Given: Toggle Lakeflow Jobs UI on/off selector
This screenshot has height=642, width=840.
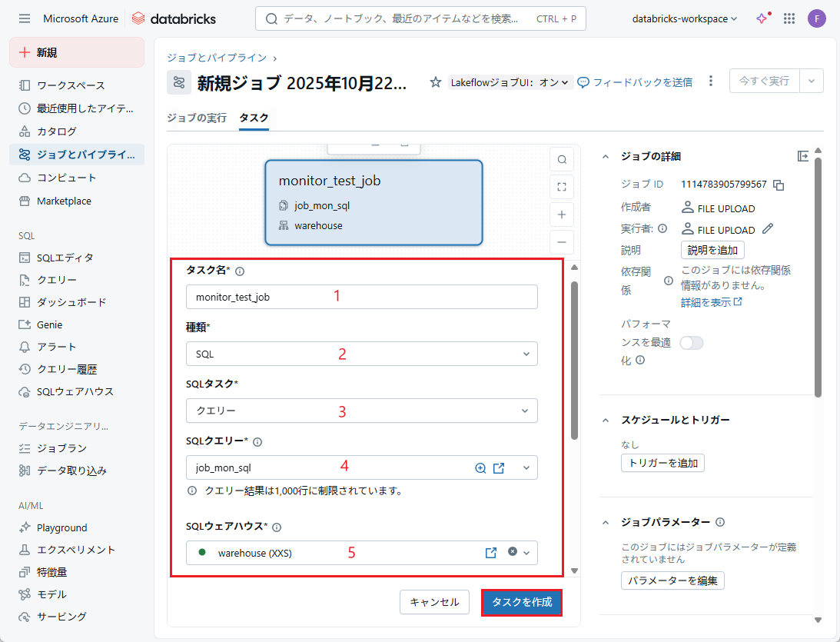Looking at the screenshot, I should (511, 82).
